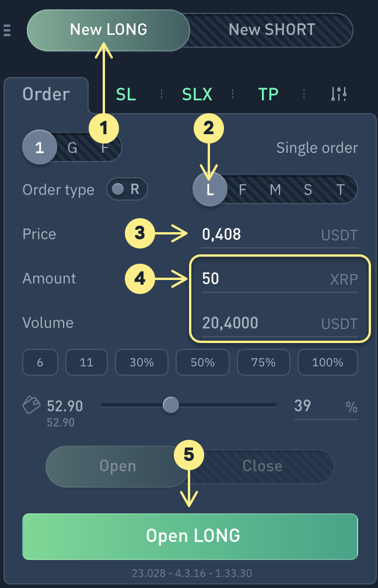The image size is (378, 588).
Task: Click the Amount XRP input field
Action: [x=257, y=279]
